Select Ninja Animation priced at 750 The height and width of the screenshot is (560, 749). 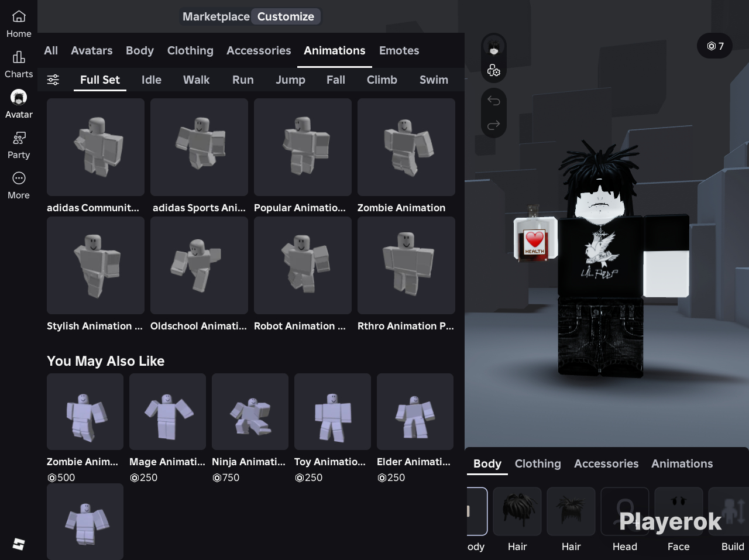tap(250, 412)
